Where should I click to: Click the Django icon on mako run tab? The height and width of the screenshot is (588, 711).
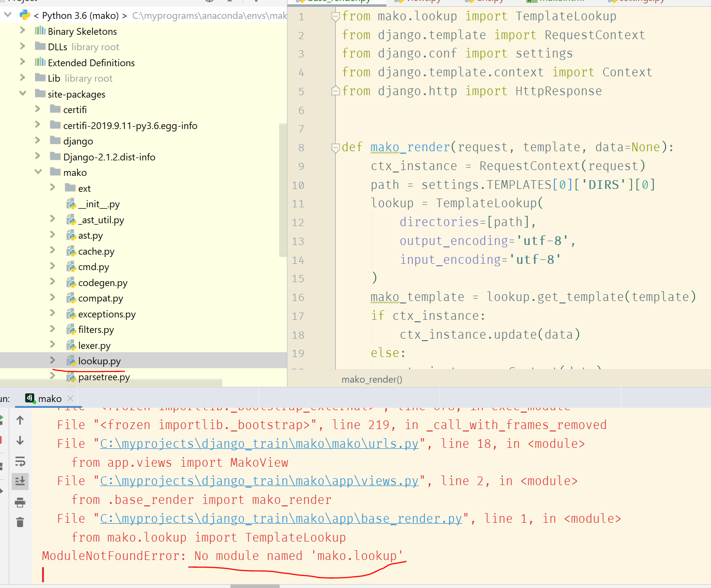30,398
